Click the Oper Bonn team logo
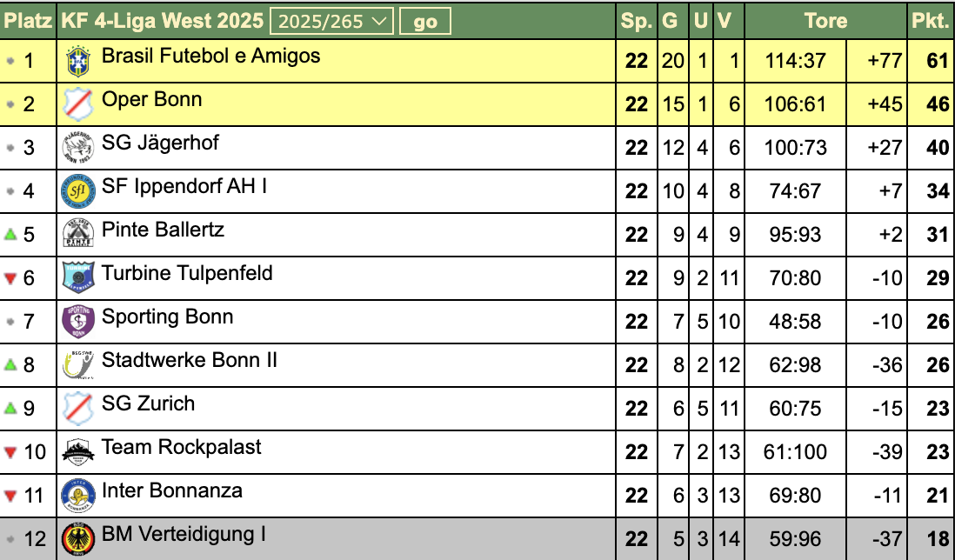Viewport: 955px width, 560px height. point(78,104)
